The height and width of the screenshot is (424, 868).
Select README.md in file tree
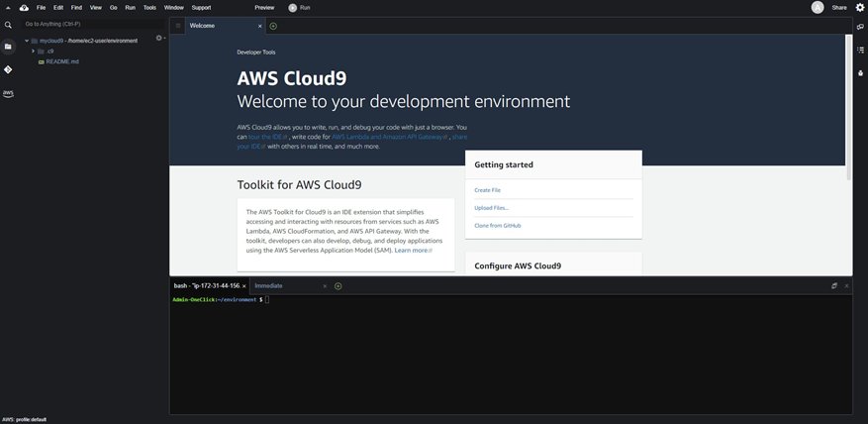(62, 61)
